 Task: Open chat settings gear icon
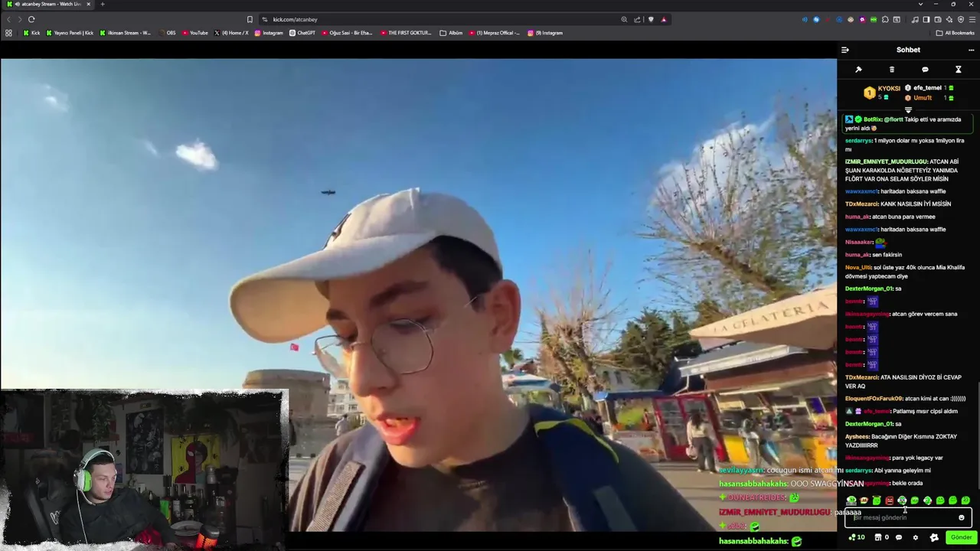pos(915,537)
